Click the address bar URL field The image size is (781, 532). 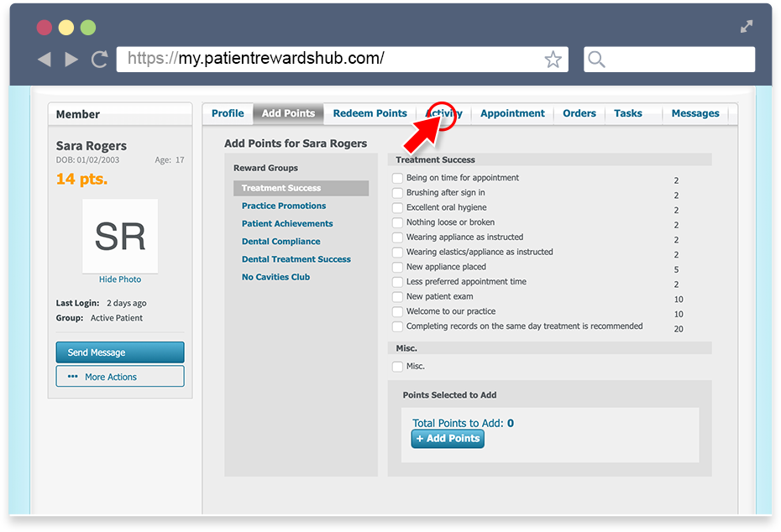pos(342,60)
